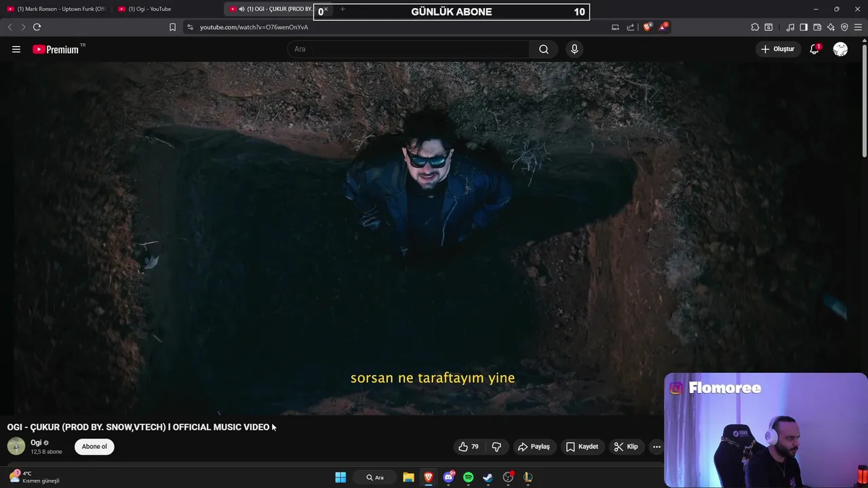This screenshot has width=868, height=488.
Task: Open Brave Shields lion icon
Action: [647, 27]
